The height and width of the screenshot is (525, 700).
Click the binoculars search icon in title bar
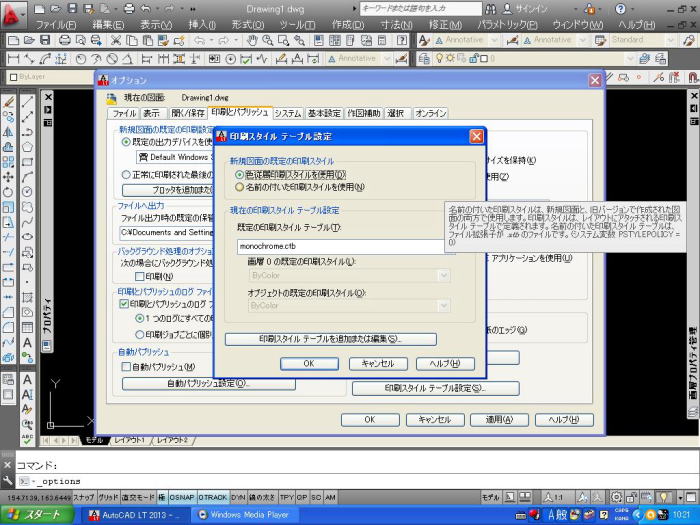(491, 8)
